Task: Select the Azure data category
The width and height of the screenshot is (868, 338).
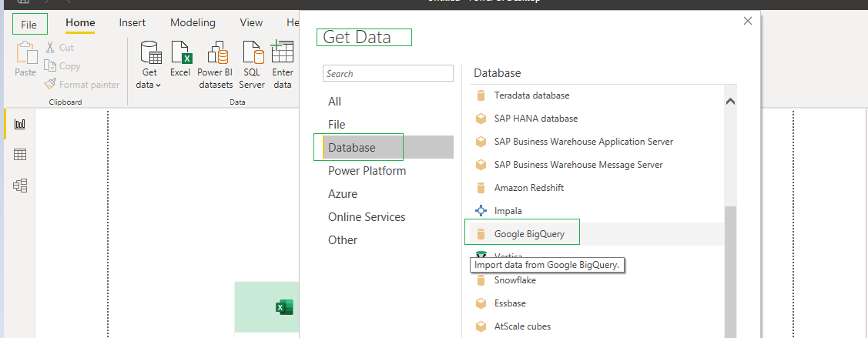Action: coord(343,194)
